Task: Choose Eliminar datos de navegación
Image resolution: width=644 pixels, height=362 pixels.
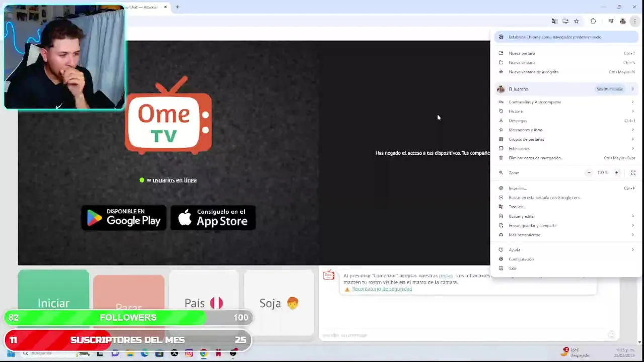Action: pyautogui.click(x=567, y=158)
